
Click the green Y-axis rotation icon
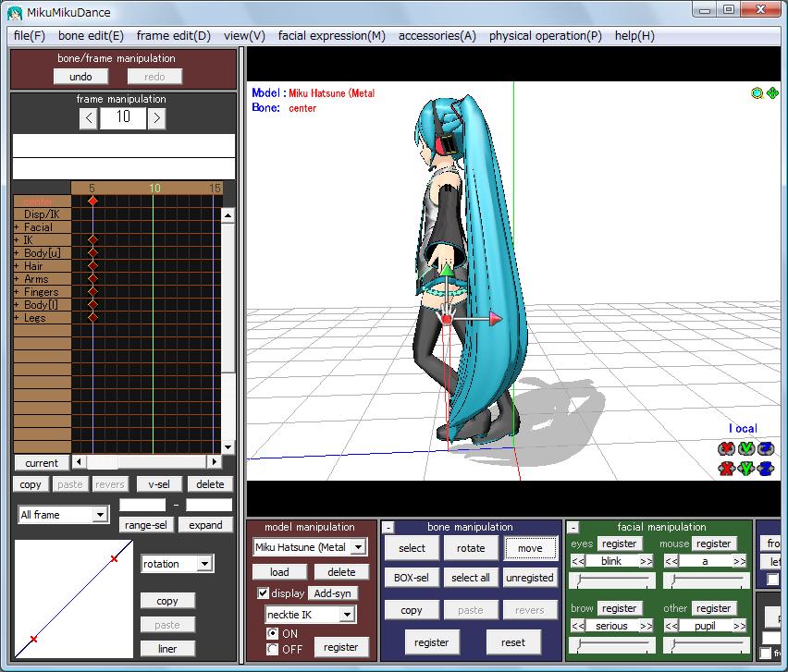(x=746, y=448)
